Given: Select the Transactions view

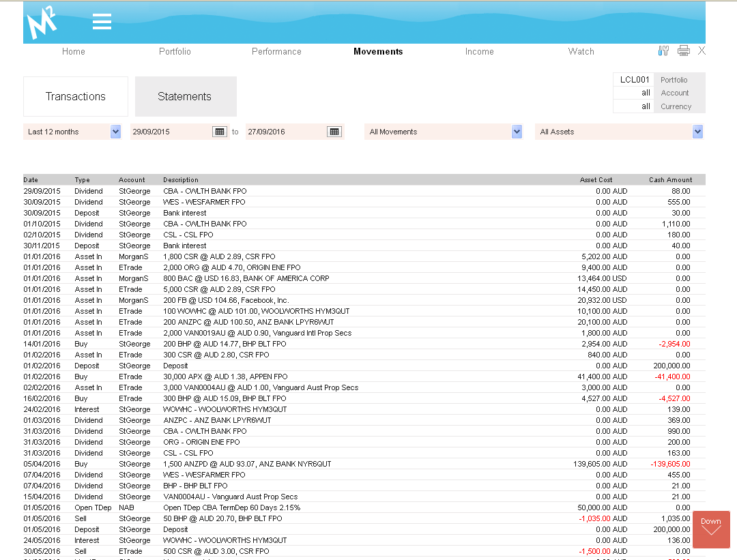Looking at the screenshot, I should point(76,96).
